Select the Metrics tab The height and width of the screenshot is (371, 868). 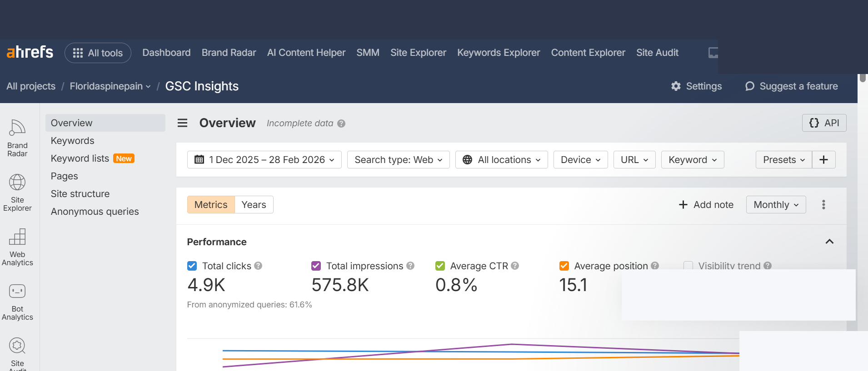click(211, 205)
